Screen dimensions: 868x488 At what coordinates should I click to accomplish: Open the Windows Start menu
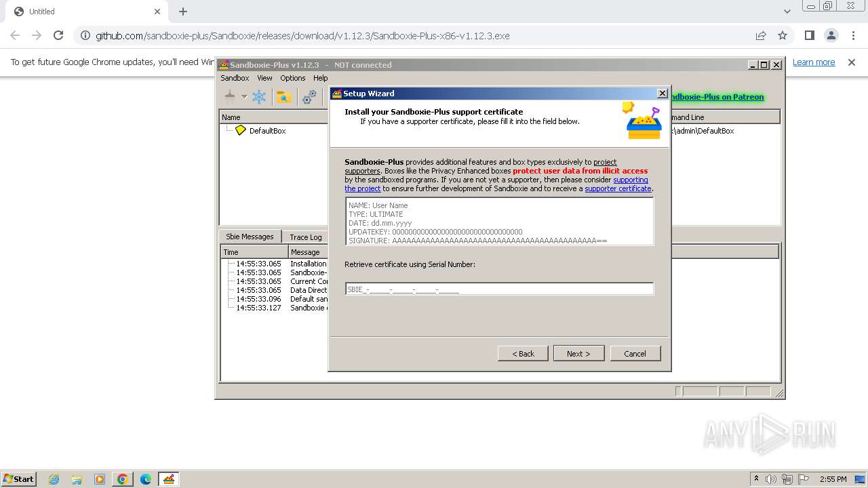[18, 479]
